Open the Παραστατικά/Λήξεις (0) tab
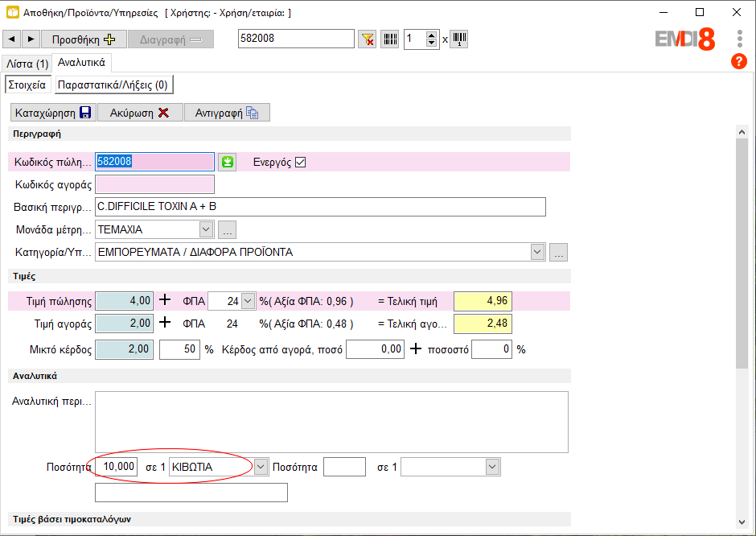 113,85
